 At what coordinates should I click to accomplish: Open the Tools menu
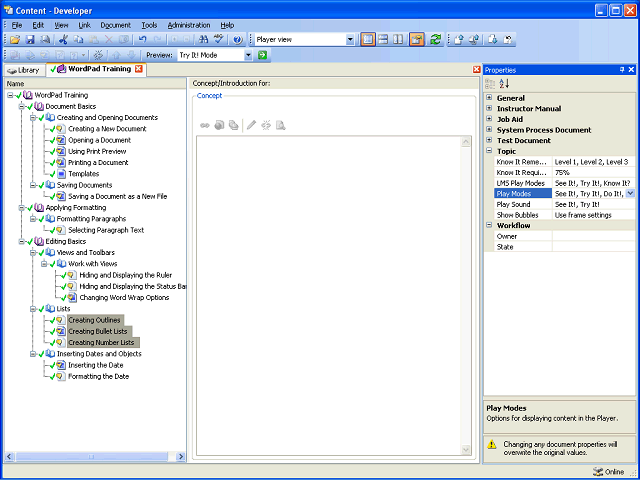pyautogui.click(x=149, y=25)
